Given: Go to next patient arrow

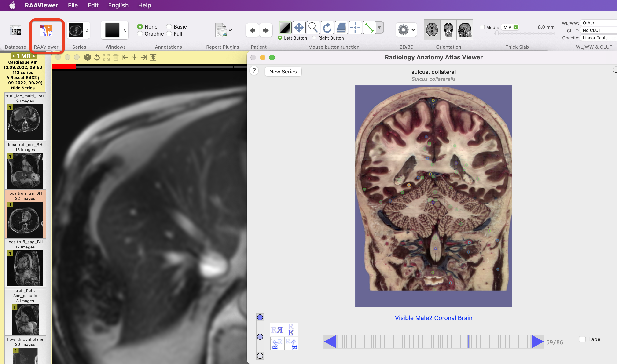Looking at the screenshot, I should point(266,30).
